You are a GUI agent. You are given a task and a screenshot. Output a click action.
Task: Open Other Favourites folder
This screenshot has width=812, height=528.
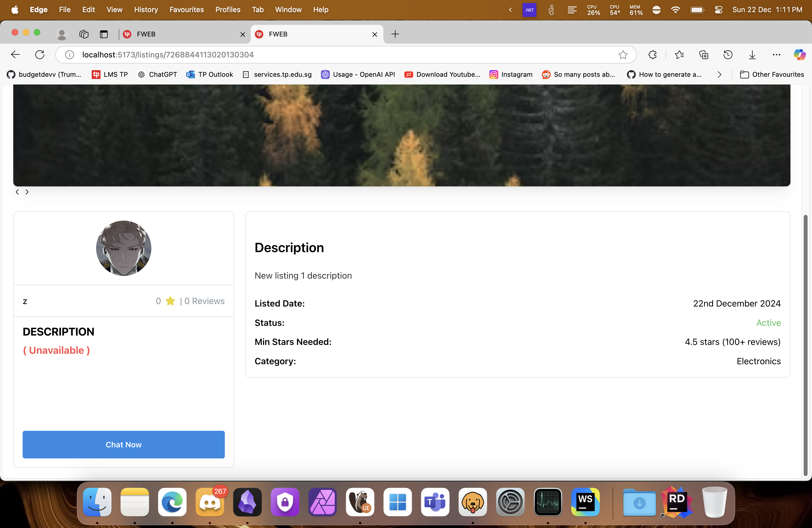pos(772,74)
